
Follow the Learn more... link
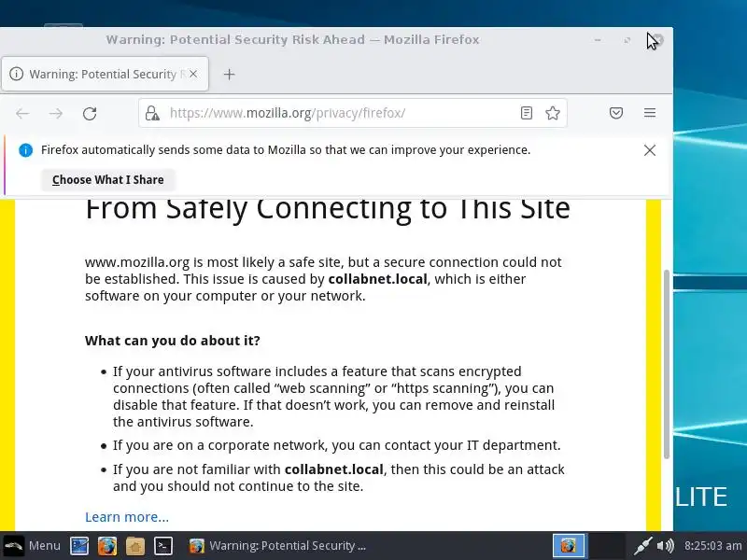[x=127, y=517]
